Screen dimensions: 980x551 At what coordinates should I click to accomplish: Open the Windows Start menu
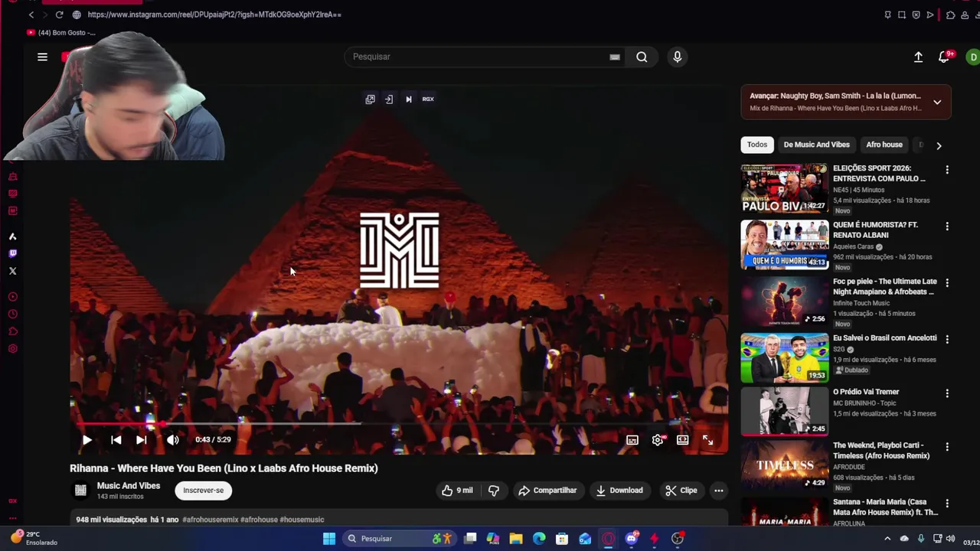pyautogui.click(x=329, y=539)
